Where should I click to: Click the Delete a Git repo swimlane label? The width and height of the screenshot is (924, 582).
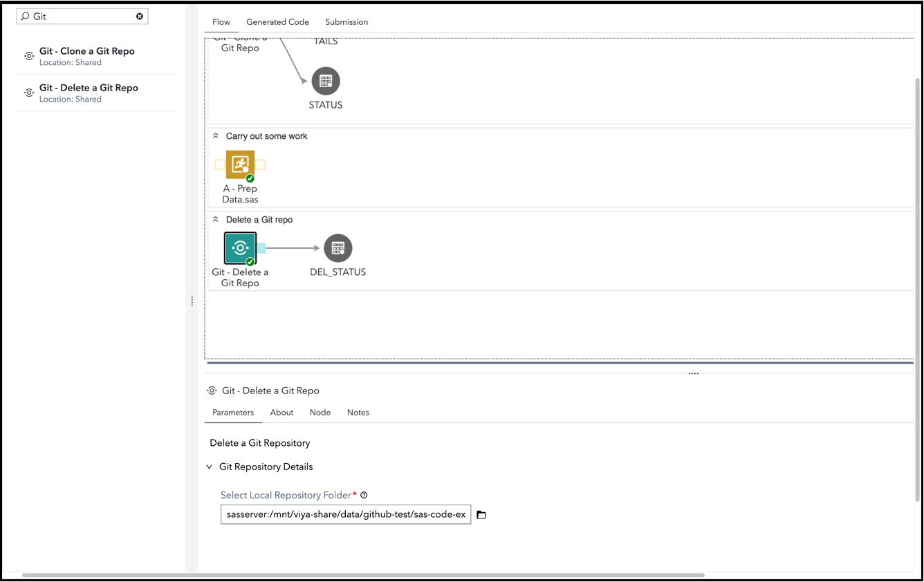coord(259,220)
